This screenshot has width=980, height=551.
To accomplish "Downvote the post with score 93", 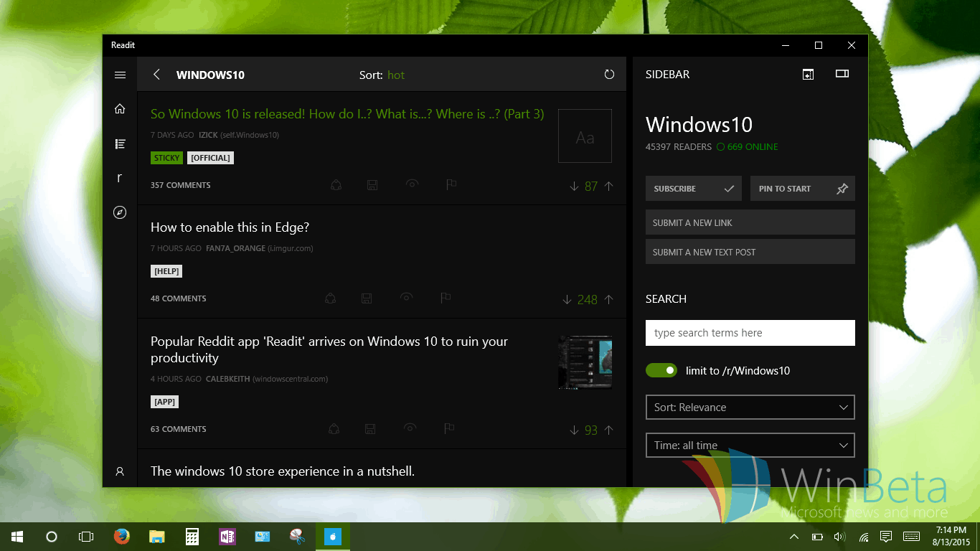I will tap(574, 430).
